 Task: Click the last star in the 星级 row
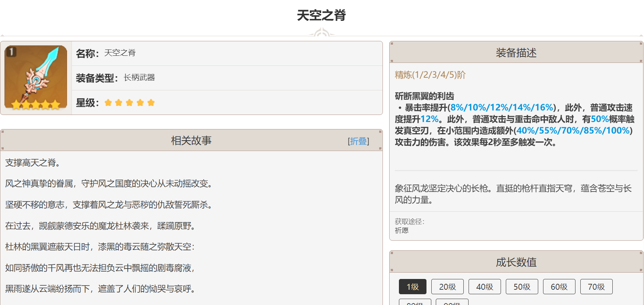tap(151, 103)
